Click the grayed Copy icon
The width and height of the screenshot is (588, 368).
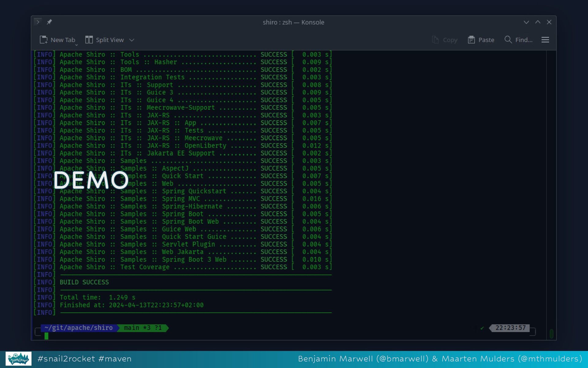click(x=435, y=40)
